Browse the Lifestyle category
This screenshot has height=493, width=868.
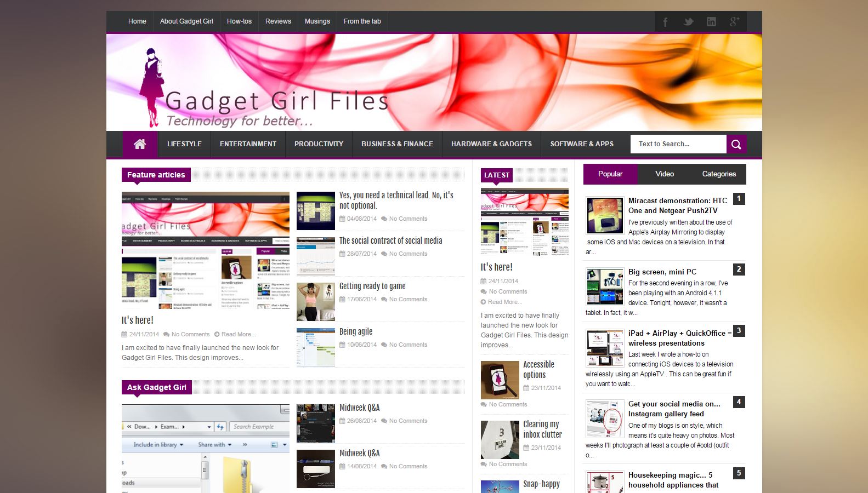tap(184, 144)
